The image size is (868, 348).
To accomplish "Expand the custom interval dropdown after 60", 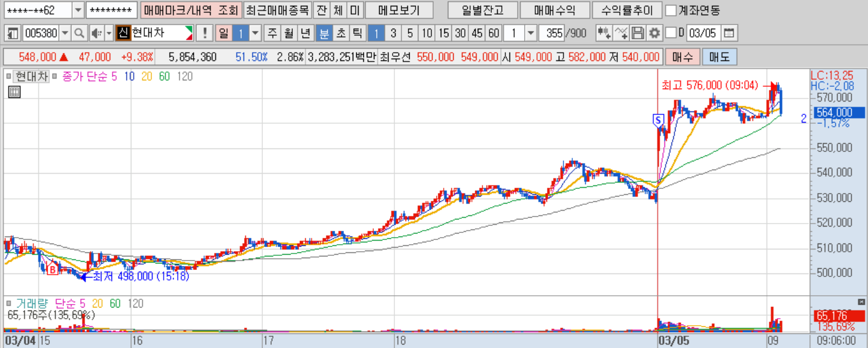I will click(x=531, y=33).
